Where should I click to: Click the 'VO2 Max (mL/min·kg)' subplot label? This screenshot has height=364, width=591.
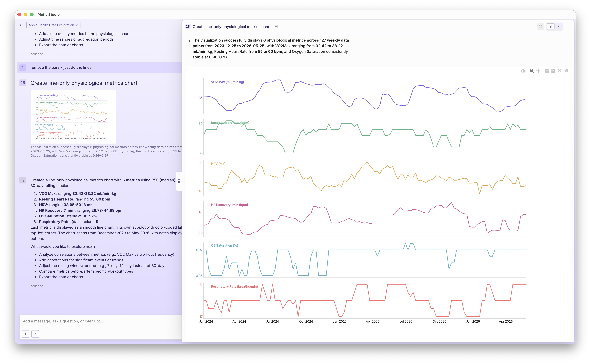tap(228, 82)
